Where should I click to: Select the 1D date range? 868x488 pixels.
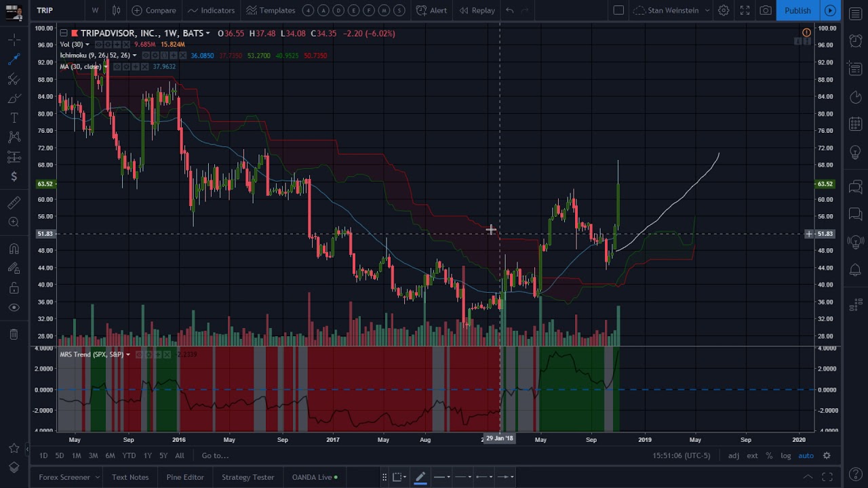click(x=43, y=455)
